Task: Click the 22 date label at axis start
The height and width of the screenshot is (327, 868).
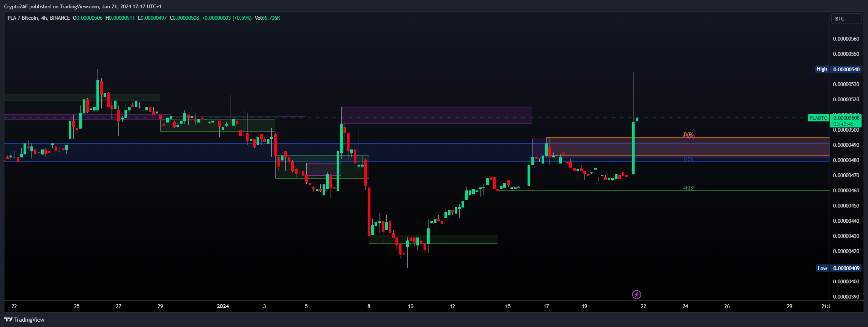Action: 14,306
